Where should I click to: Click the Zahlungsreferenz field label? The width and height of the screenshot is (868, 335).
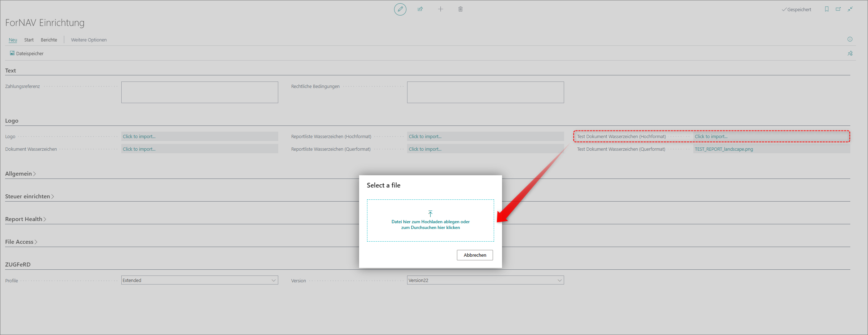(22, 87)
